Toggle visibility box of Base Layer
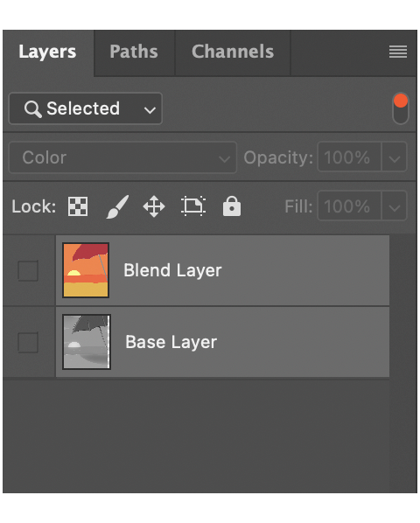 (28, 342)
